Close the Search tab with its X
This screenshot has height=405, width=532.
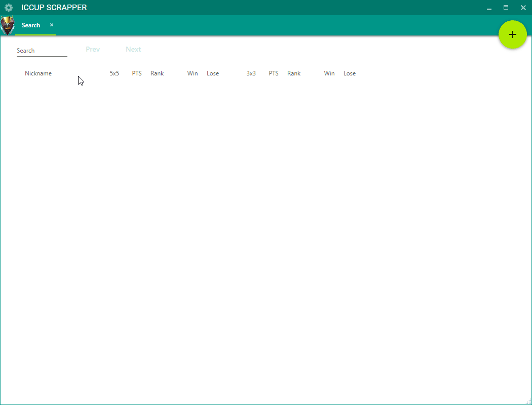52,25
